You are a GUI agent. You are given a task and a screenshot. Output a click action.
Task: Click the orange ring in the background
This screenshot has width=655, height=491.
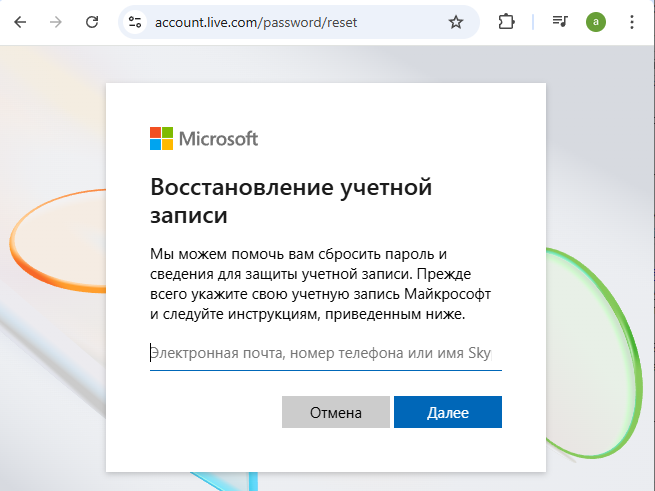pyautogui.click(x=54, y=242)
